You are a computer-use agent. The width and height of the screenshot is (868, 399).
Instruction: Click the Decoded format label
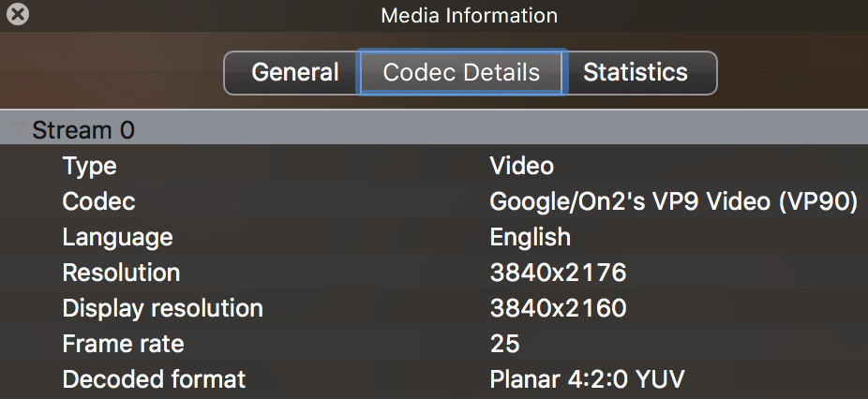[x=154, y=379]
